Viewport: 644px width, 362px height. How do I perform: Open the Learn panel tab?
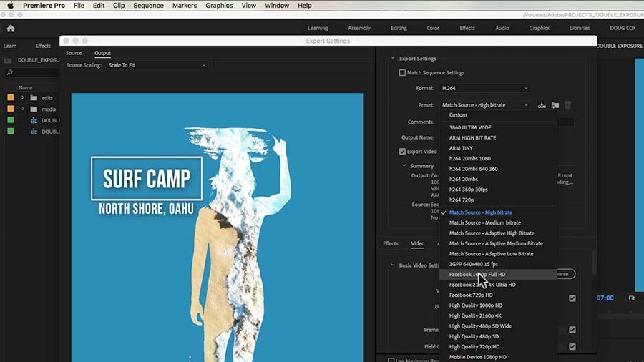click(10, 46)
